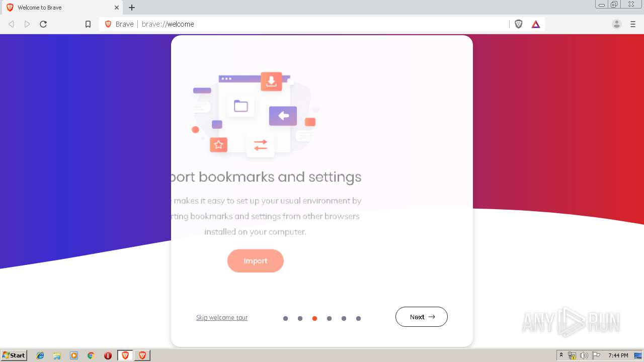Screen dimensions: 644x362
Task: Launch Internet Explorer from taskbar
Action: [40, 355]
